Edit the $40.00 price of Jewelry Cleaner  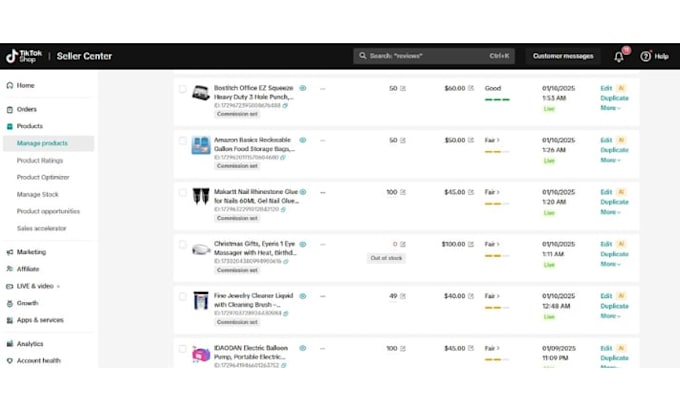[x=471, y=296]
